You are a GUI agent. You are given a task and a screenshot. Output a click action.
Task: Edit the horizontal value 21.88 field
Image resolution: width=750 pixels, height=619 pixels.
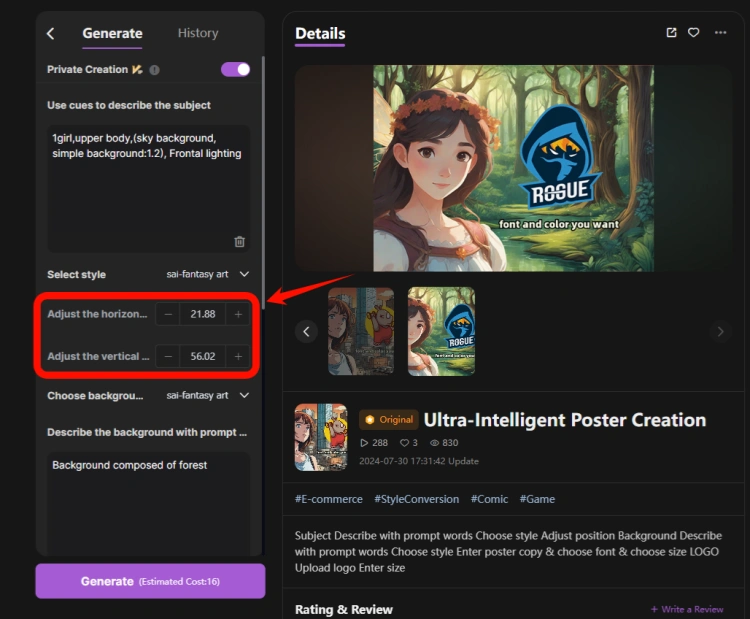click(x=203, y=314)
